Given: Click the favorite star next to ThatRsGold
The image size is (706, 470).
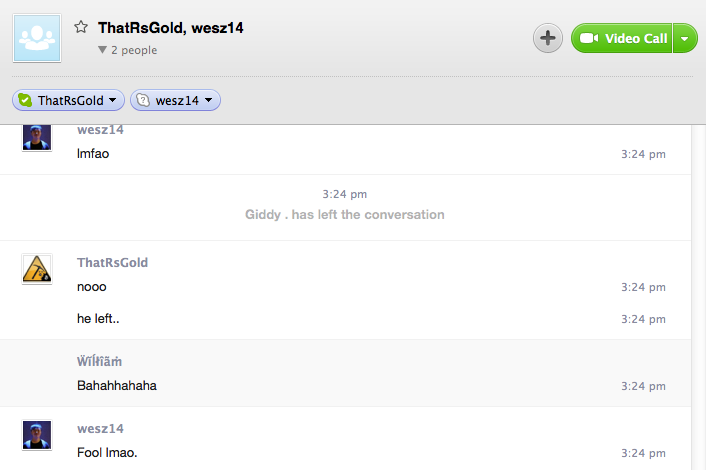Looking at the screenshot, I should coord(81,27).
